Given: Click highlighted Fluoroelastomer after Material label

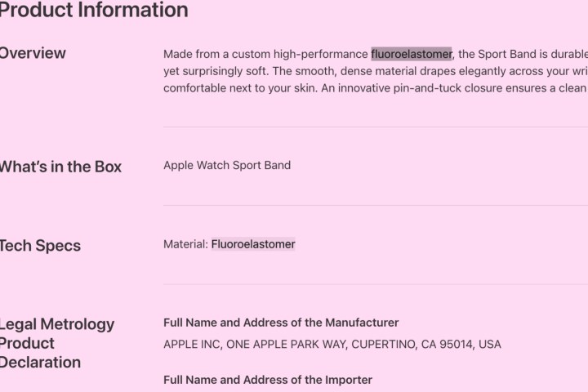Looking at the screenshot, I should pyautogui.click(x=253, y=244).
